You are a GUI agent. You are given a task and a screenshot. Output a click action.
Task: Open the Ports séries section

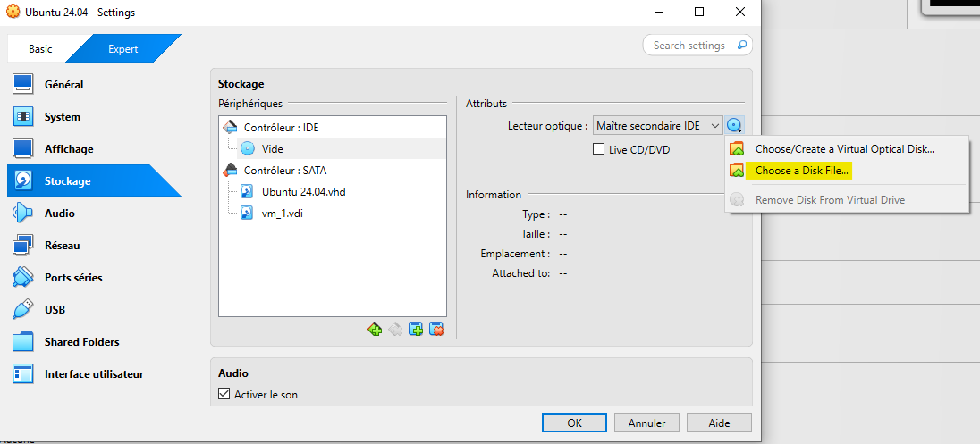pyautogui.click(x=72, y=278)
